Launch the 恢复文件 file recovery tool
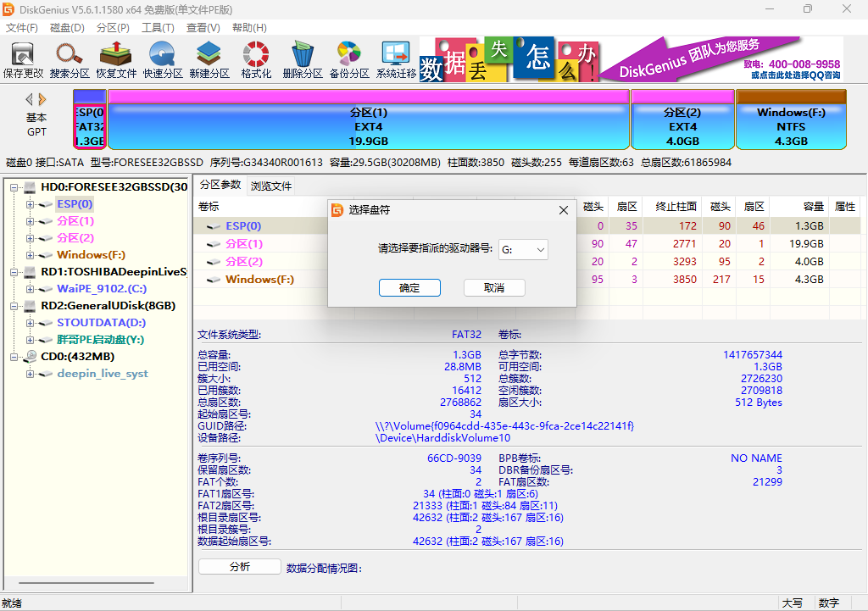Viewport: 868px width, 611px height. [x=115, y=60]
